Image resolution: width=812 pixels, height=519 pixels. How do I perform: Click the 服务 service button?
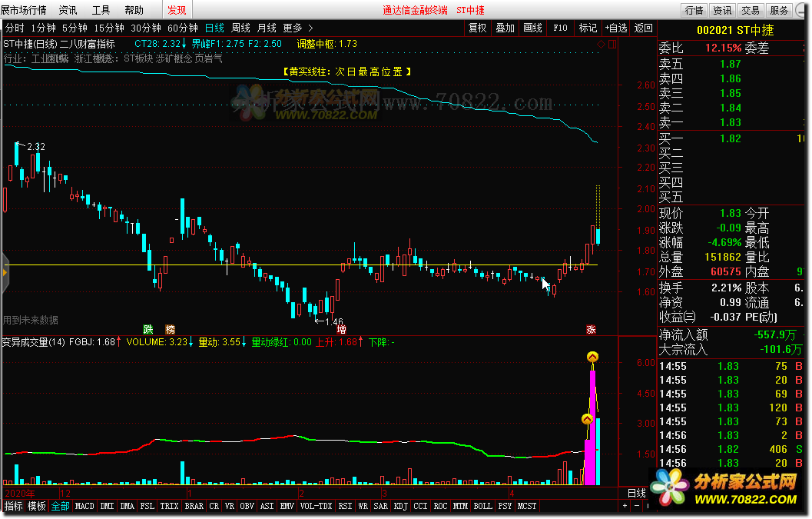pyautogui.click(x=778, y=10)
